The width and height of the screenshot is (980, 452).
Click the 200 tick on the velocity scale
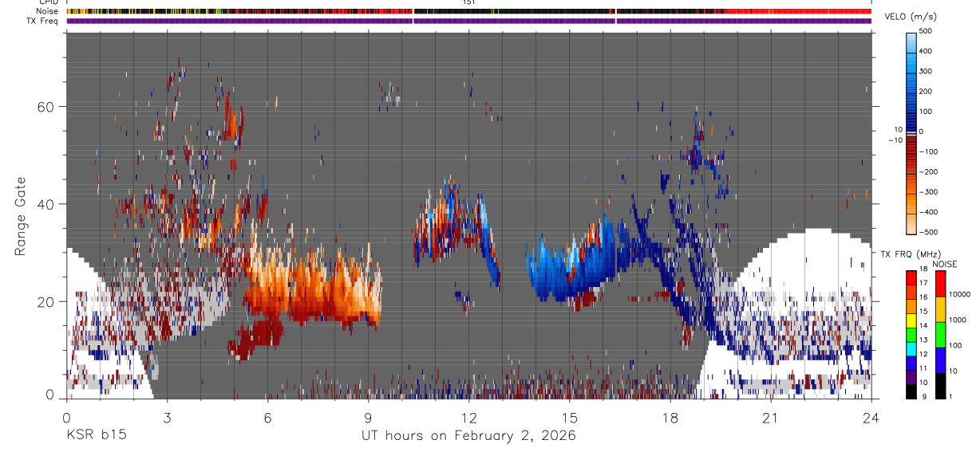[x=927, y=91]
